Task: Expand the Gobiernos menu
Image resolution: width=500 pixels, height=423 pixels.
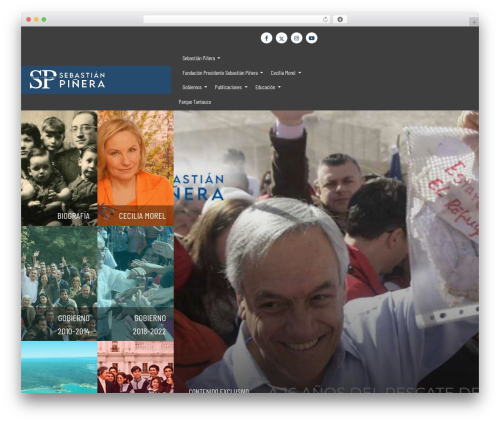Action: click(194, 87)
